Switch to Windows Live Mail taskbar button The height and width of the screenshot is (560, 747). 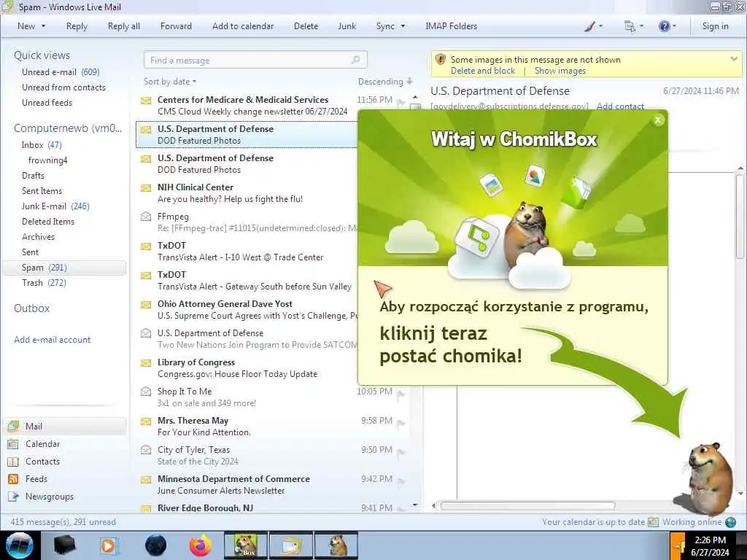point(291,545)
